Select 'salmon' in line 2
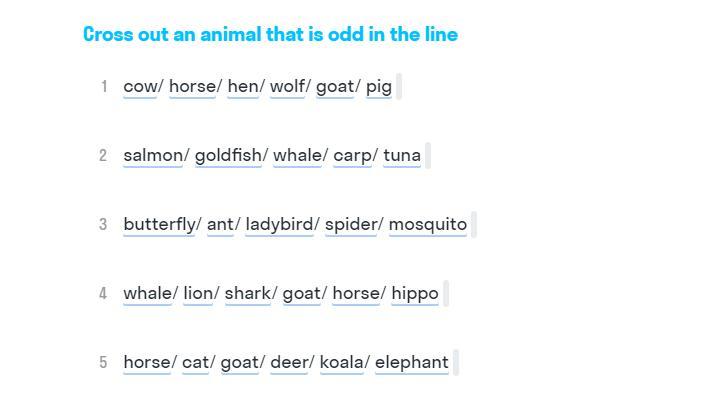707x412 pixels. pyautogui.click(x=153, y=155)
